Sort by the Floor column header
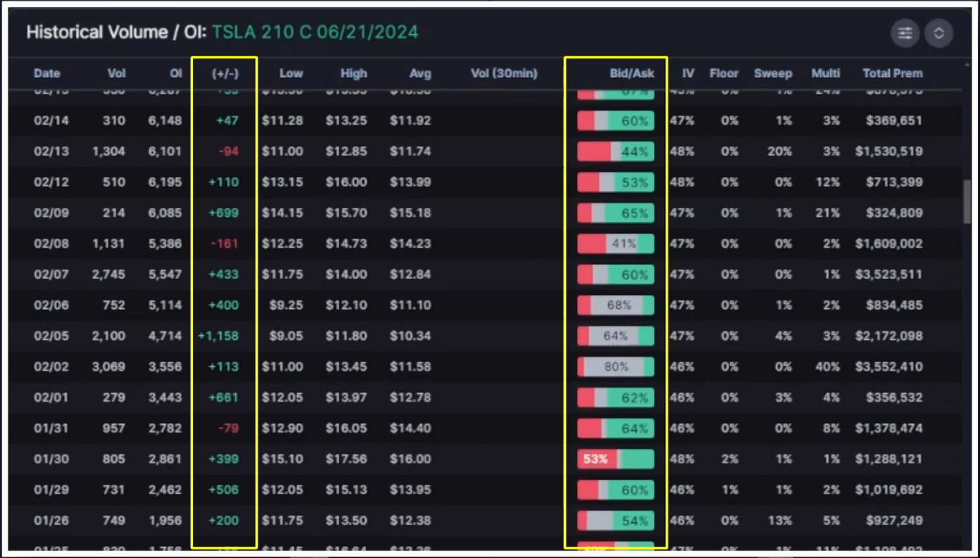Image resolution: width=980 pixels, height=558 pixels. click(724, 73)
